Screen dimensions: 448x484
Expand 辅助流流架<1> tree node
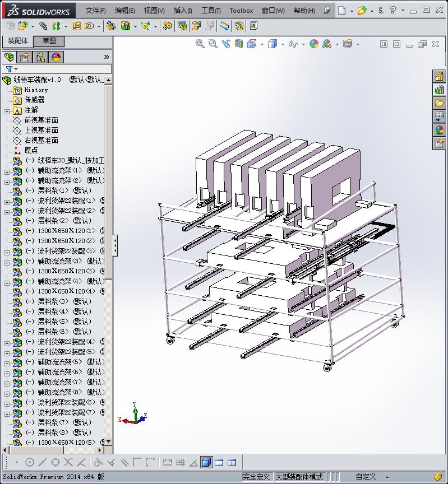pos(7,172)
